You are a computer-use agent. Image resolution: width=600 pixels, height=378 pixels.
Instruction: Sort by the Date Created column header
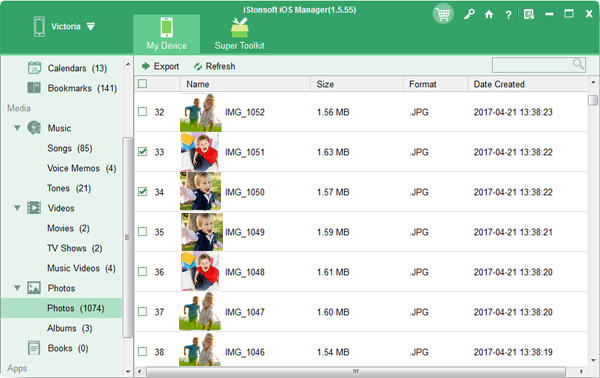coord(528,84)
